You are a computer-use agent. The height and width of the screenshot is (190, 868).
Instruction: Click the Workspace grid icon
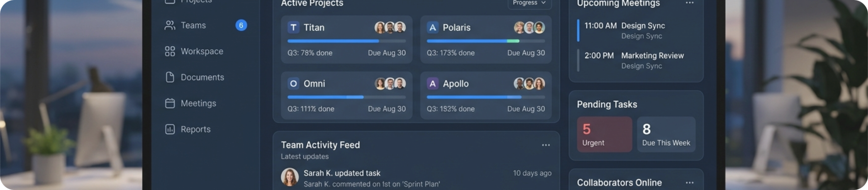click(x=170, y=52)
